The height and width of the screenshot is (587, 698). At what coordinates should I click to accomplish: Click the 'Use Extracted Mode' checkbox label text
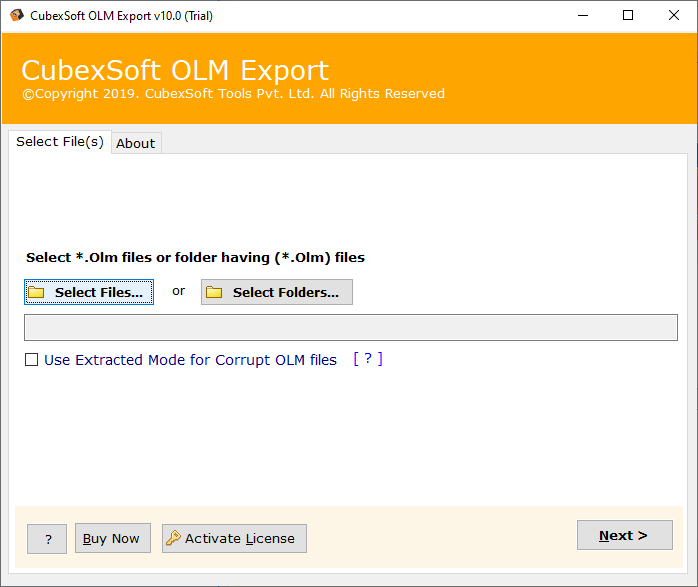190,360
